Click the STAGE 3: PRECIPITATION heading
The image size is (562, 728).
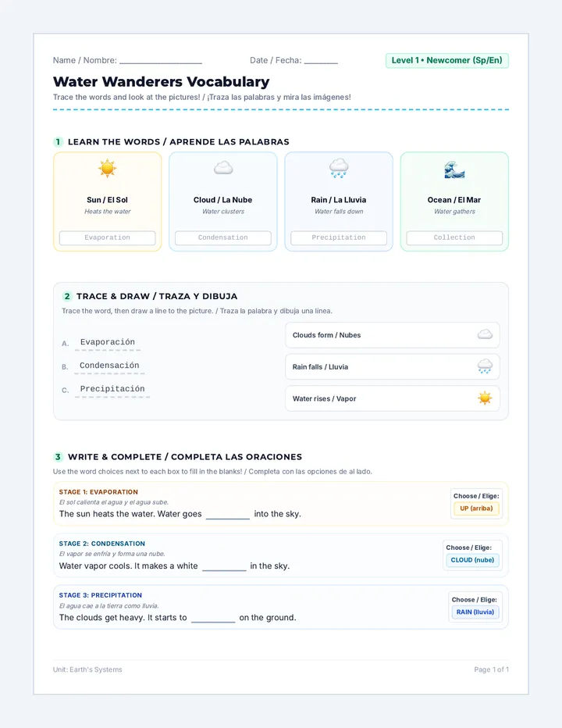[100, 594]
